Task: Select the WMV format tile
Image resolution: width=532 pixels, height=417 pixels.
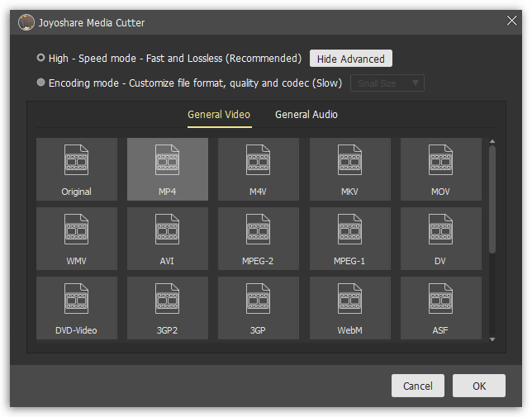Action: pyautogui.click(x=77, y=239)
